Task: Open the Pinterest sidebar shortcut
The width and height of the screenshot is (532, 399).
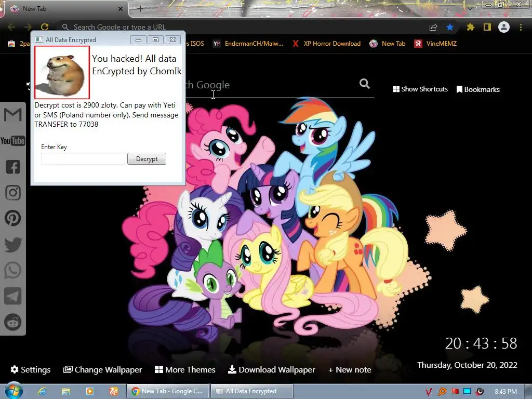Action: tap(13, 219)
